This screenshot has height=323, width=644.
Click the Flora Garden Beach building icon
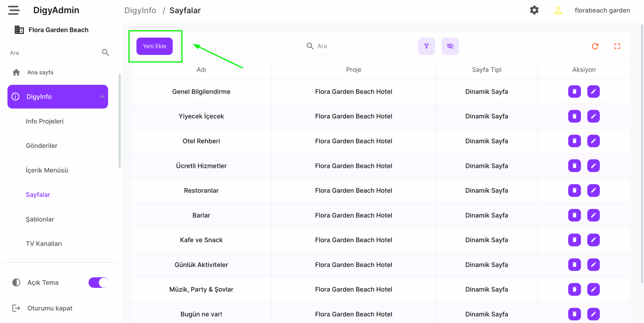[19, 30]
